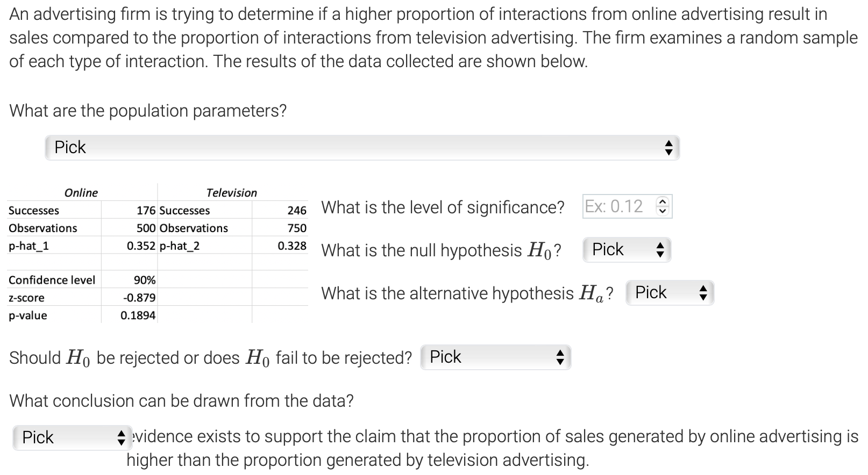Click the arrow icon on the population parameters dropdown
Image resolution: width=868 pixels, height=475 pixels.
tap(668, 147)
